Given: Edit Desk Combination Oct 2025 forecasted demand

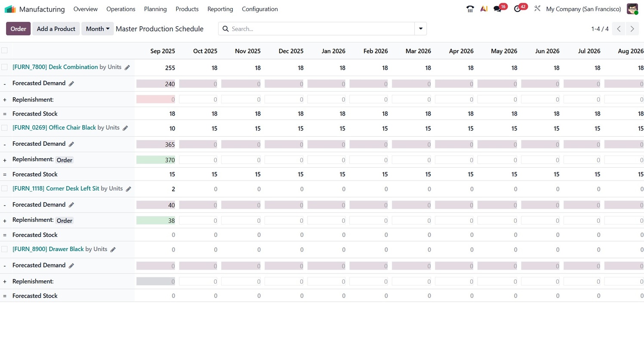Looking at the screenshot, I should pos(198,84).
